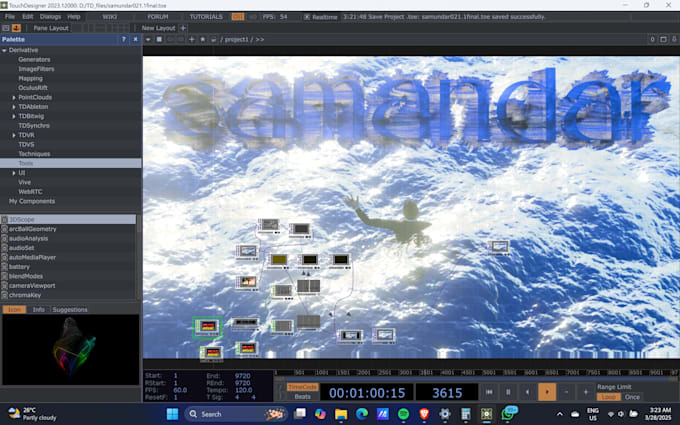Toggle TimeCode display mode
680x425 pixels.
tap(302, 387)
